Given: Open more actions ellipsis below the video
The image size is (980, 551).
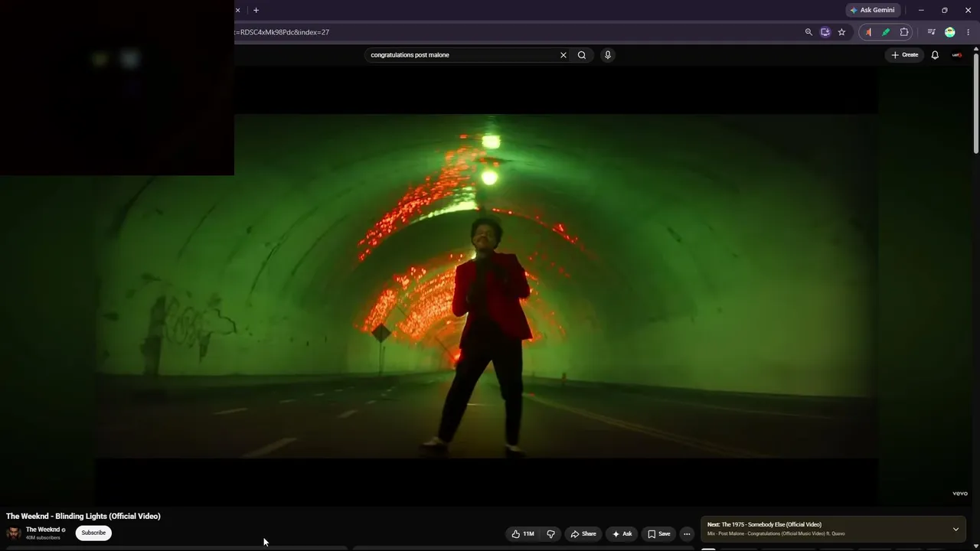Looking at the screenshot, I should 687,534.
